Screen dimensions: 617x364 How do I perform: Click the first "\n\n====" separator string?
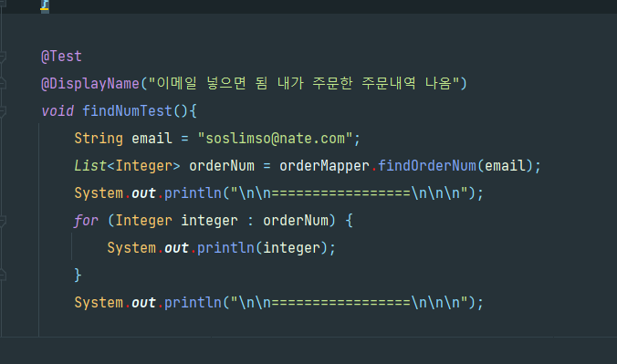[x=349, y=193]
